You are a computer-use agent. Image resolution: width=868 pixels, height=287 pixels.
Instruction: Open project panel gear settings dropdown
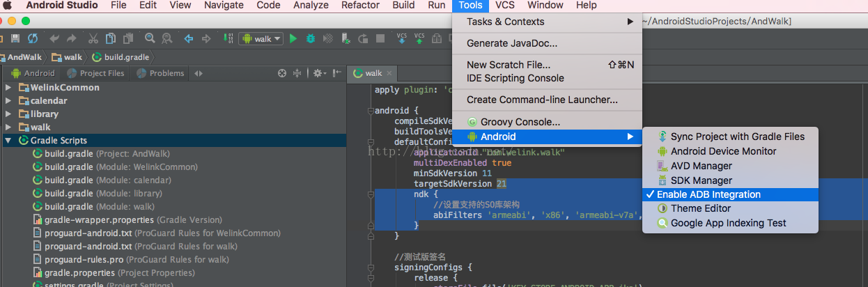318,73
